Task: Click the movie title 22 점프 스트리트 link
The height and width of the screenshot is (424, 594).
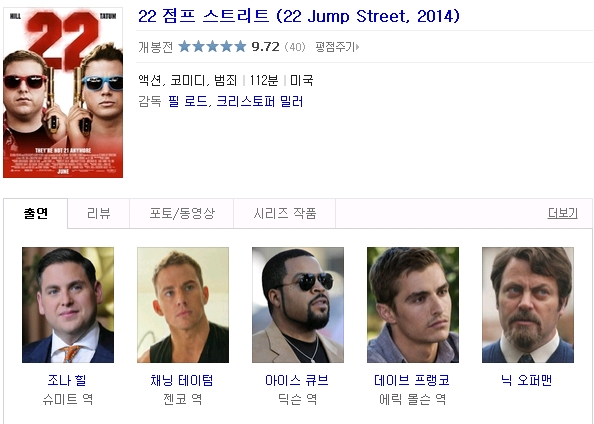Action: point(299,16)
